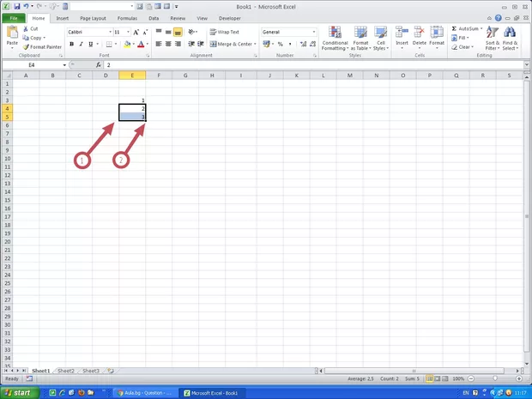Align text to top of cell
This screenshot has width=532, height=399.
click(x=159, y=32)
